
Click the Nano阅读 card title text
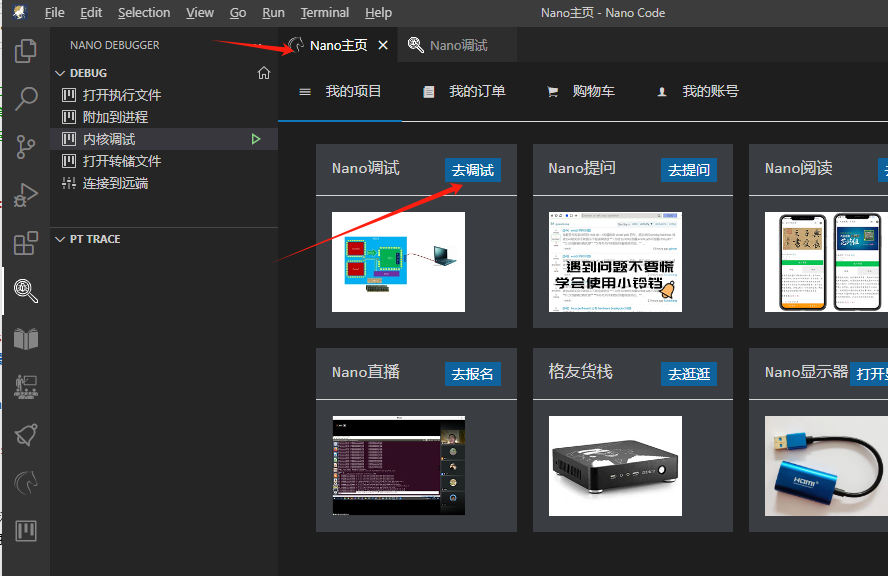[799, 168]
